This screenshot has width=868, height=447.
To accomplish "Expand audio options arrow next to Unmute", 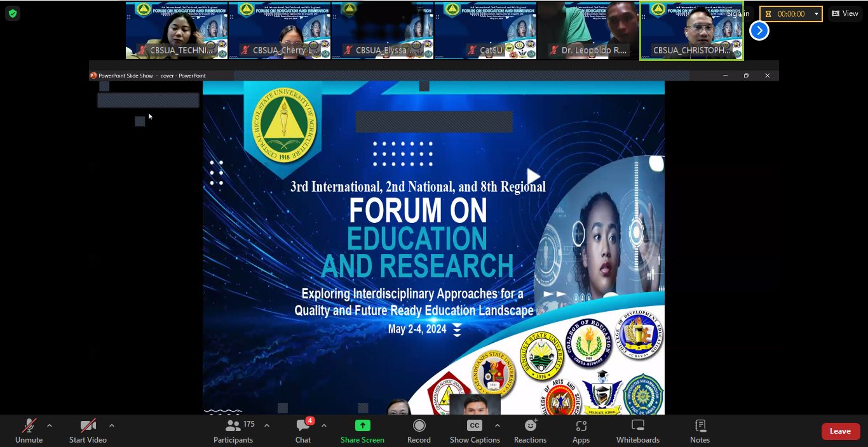I will tap(50, 425).
